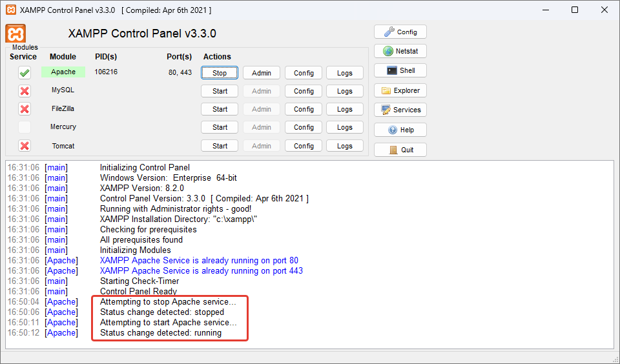This screenshot has height=364, width=620.
Task: Click log line 'Attempting to stop Apache service...'
Action: 168,301
